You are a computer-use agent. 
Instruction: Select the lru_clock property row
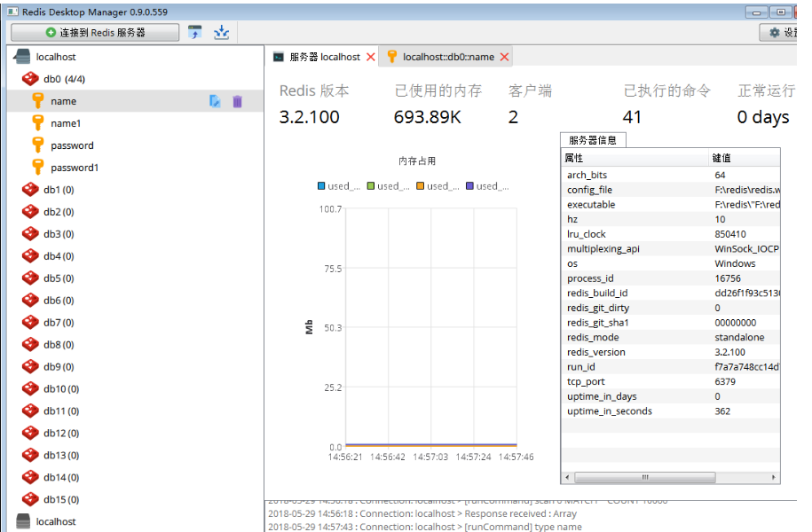[671, 234]
